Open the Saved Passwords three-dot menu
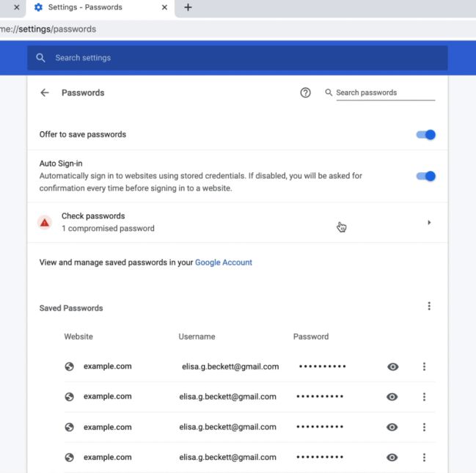476x473 pixels. (429, 306)
